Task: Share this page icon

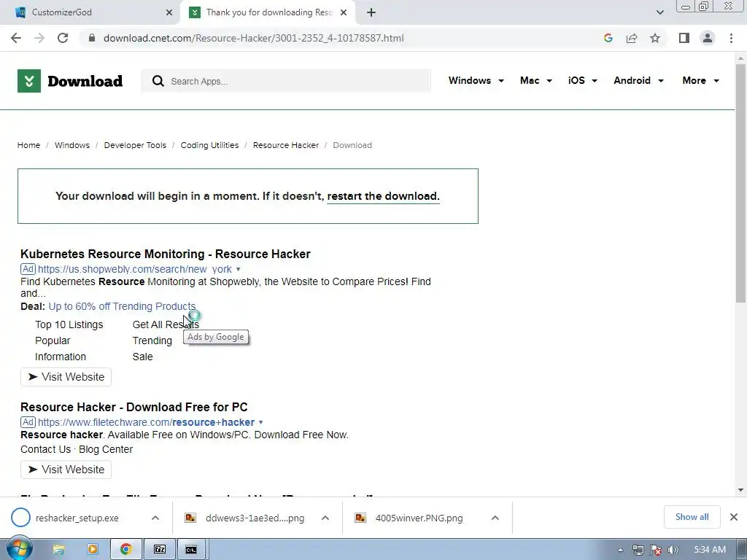Action: click(632, 38)
